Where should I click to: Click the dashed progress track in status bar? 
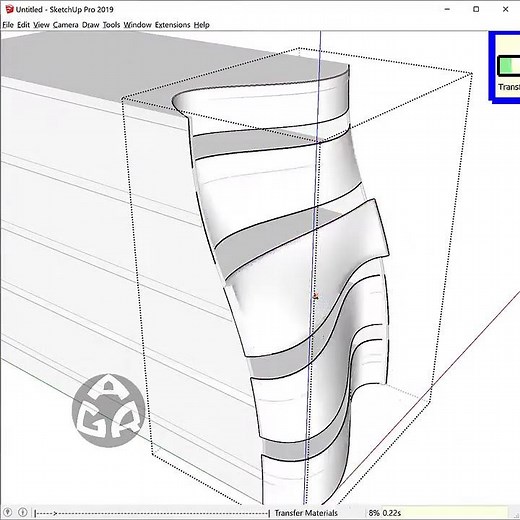(152, 513)
